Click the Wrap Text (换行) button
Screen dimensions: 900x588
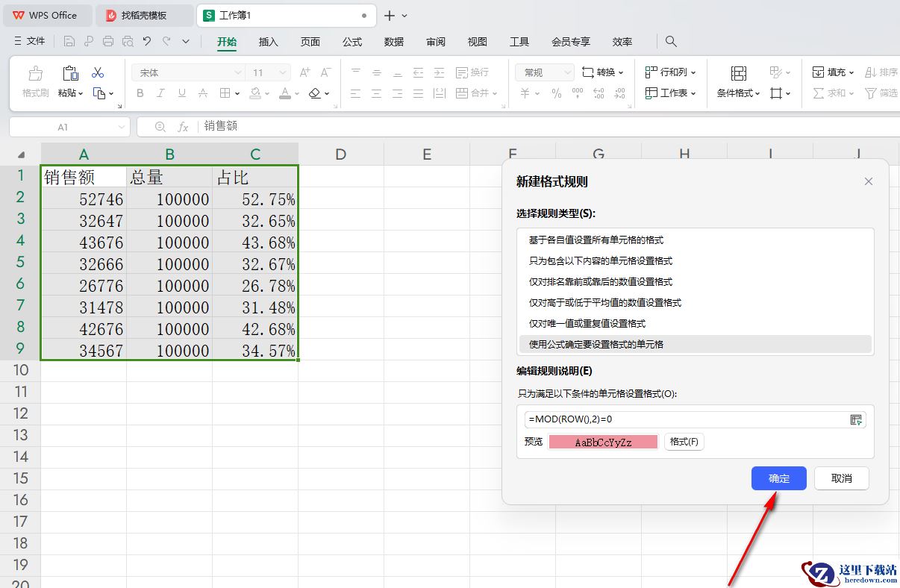[472, 72]
